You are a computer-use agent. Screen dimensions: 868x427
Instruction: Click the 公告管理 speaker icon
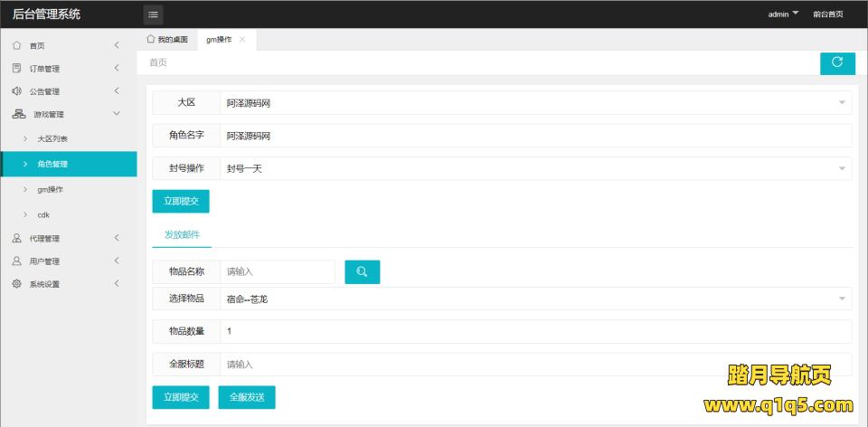pyautogui.click(x=17, y=90)
